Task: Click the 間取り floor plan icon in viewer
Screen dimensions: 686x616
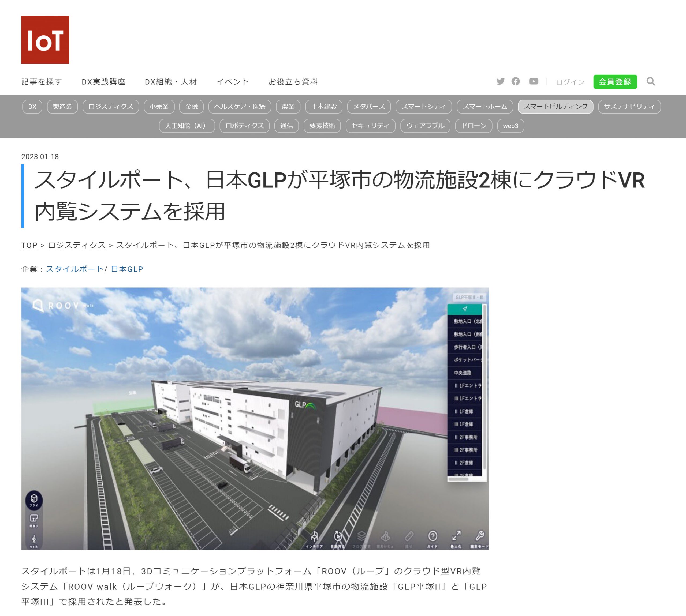Action: pyautogui.click(x=34, y=521)
